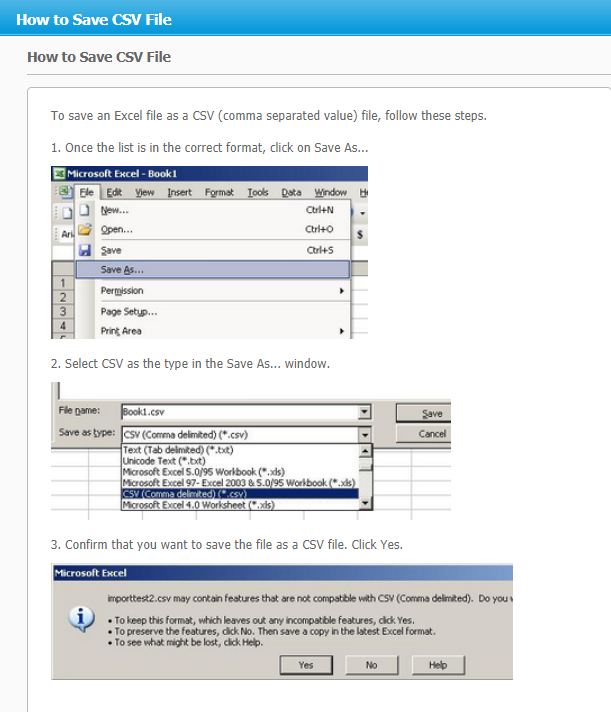Click the New document icon in File menu
The image size is (611, 712).
(84, 210)
